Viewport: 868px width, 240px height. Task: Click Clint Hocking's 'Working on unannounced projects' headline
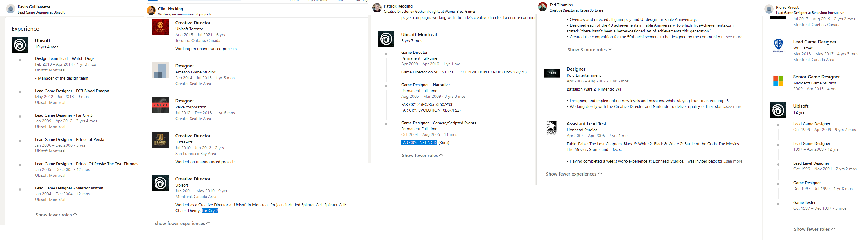click(185, 14)
